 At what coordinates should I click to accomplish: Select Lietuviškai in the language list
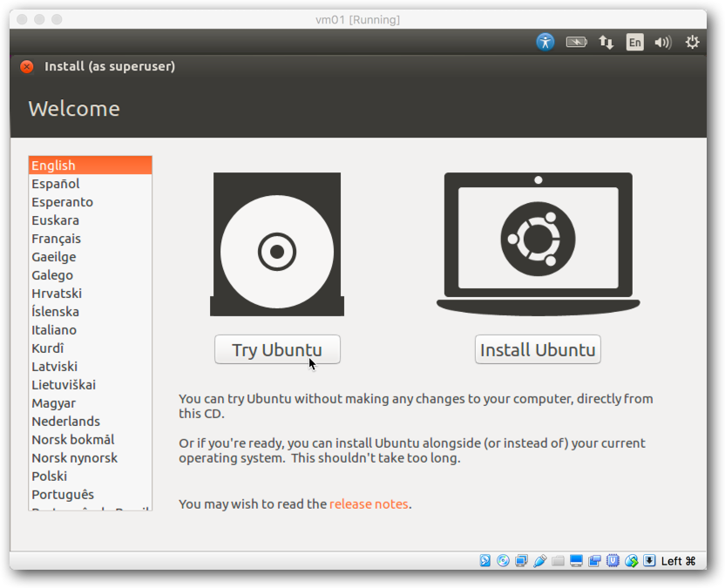(90, 385)
